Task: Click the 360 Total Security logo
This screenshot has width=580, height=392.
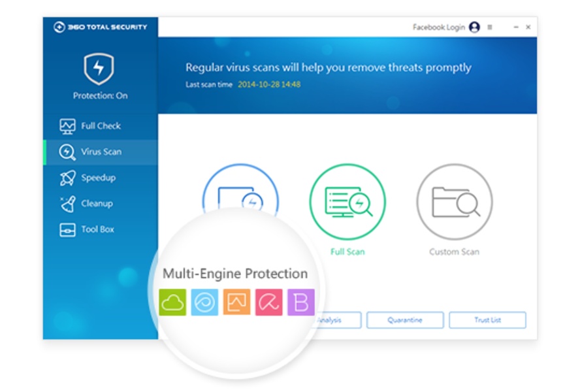Action: tap(100, 27)
